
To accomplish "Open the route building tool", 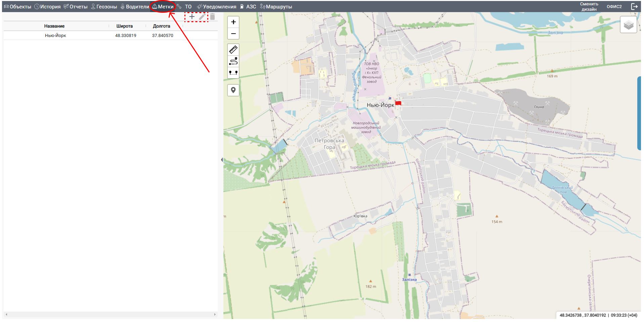I will point(233,61).
